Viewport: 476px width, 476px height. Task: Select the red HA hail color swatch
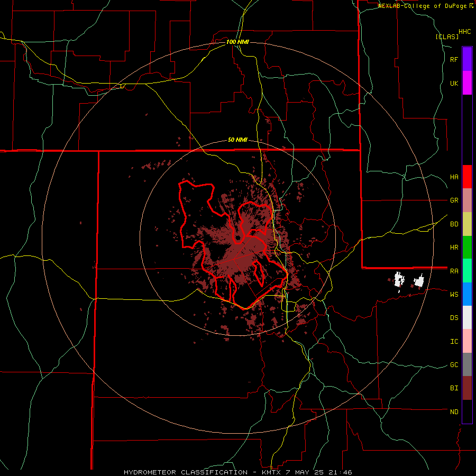467,177
